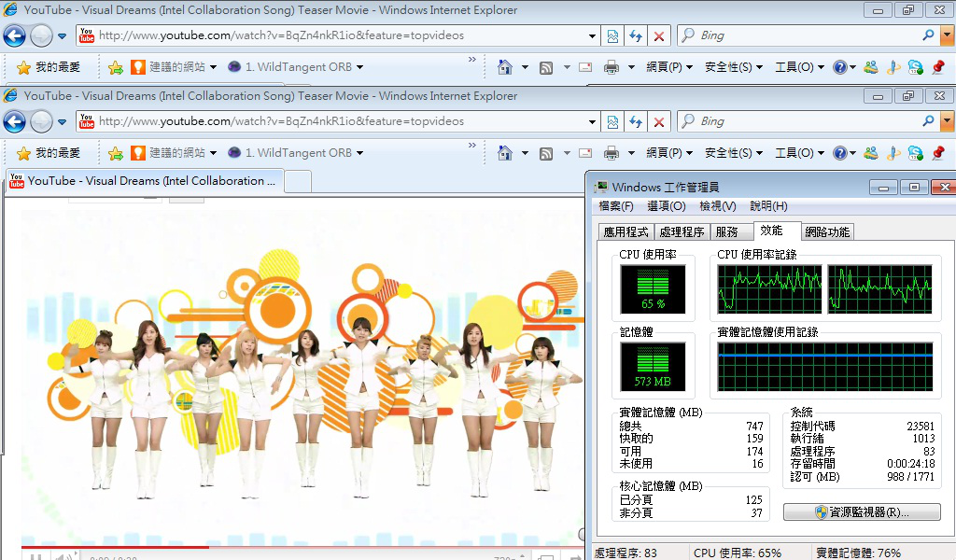The width and height of the screenshot is (956, 560).
Task: Expand the Home button dropdown in front IE
Action: tap(525, 153)
